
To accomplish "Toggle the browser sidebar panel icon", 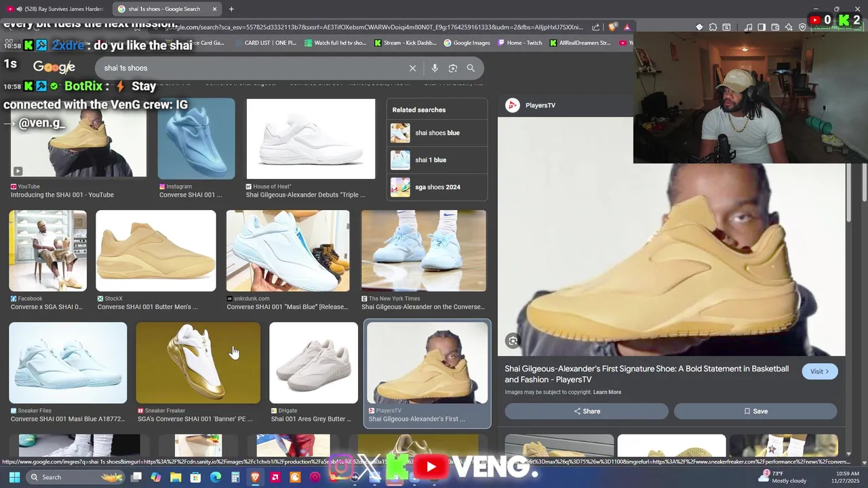I will 762,27.
